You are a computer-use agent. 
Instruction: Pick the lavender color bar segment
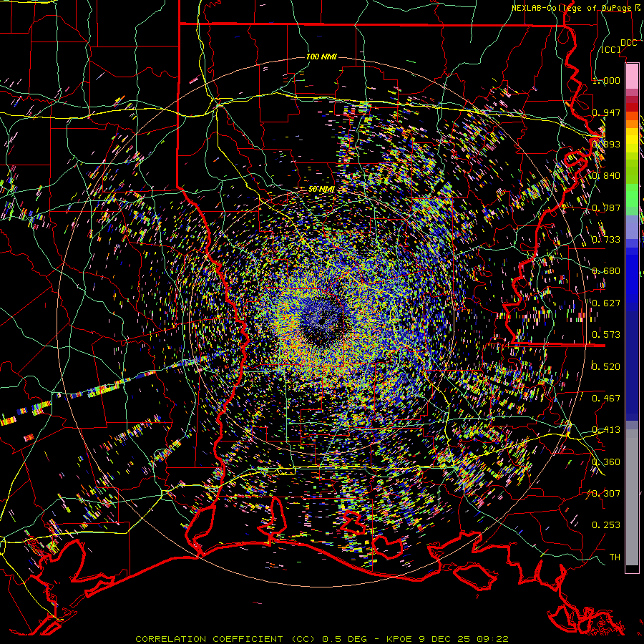[x=632, y=228]
